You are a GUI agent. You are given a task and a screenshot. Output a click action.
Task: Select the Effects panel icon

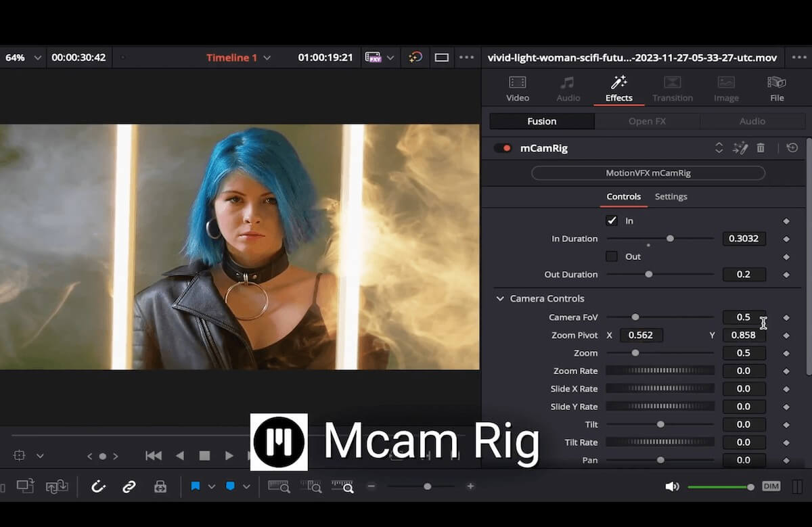618,87
